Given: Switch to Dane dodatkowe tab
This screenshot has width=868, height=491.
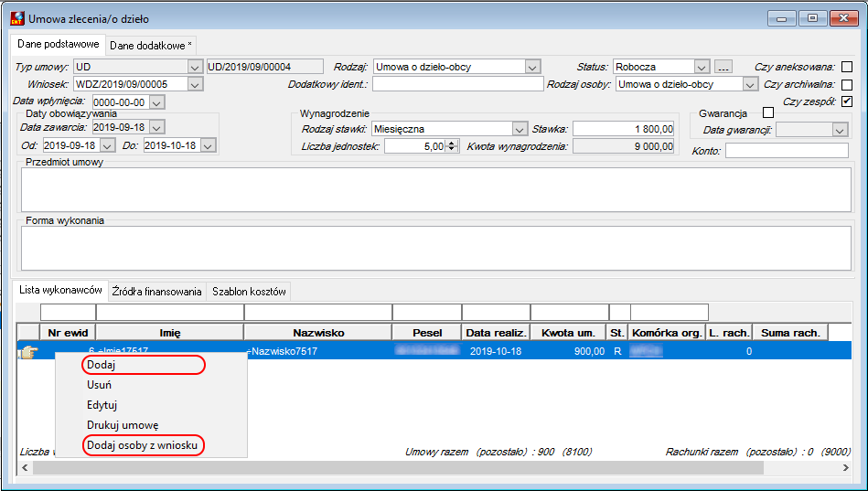Looking at the screenshot, I should click(x=151, y=46).
